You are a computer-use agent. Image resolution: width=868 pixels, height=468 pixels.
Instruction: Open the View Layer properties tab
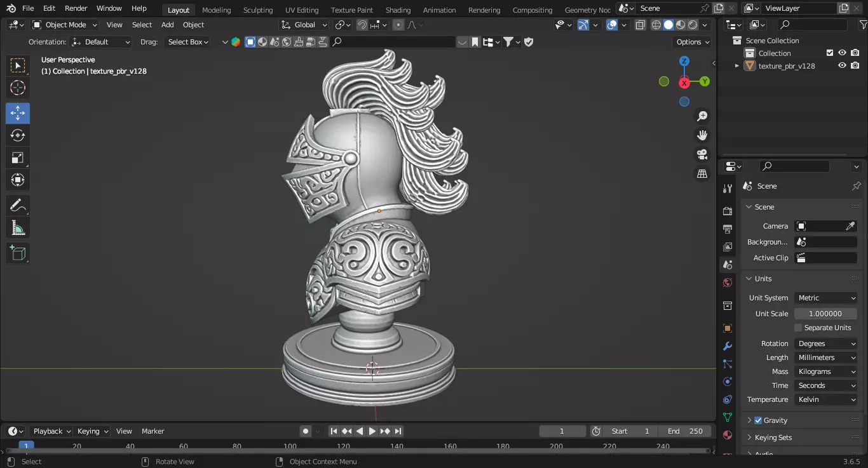click(x=728, y=246)
